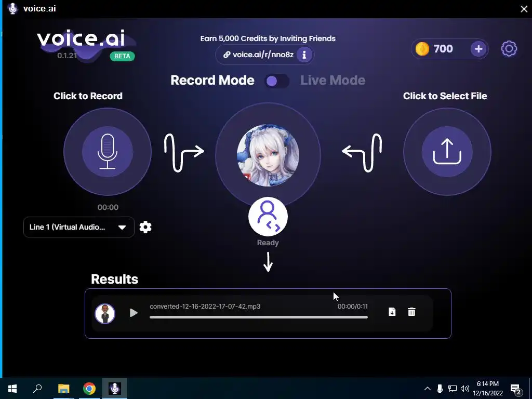The height and width of the screenshot is (399, 532).
Task: Open the Line 1 (Virtual Audio input dropdown
Action: click(79, 227)
